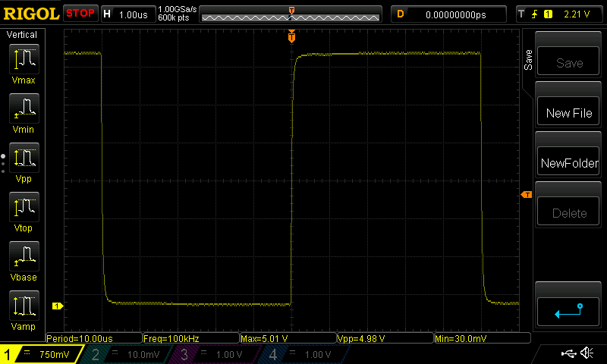The image size is (607, 364).
Task: Click the rising edge trigger icon
Action: point(535,14)
